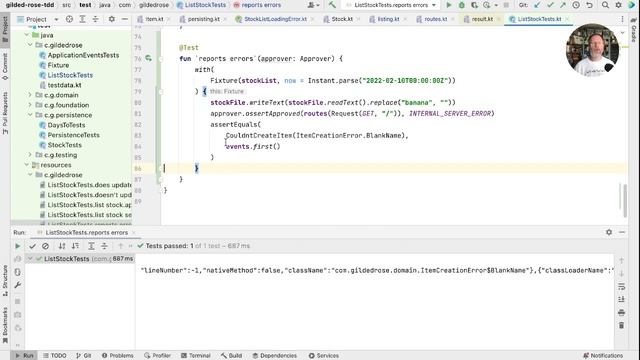The image size is (640, 360).
Task: Click the Git Update Project arrow icon
Action: (537, 5)
